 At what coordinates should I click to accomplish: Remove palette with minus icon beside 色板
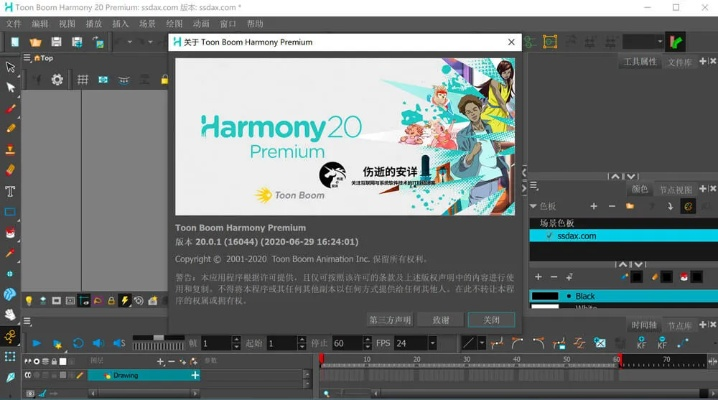tap(612, 206)
